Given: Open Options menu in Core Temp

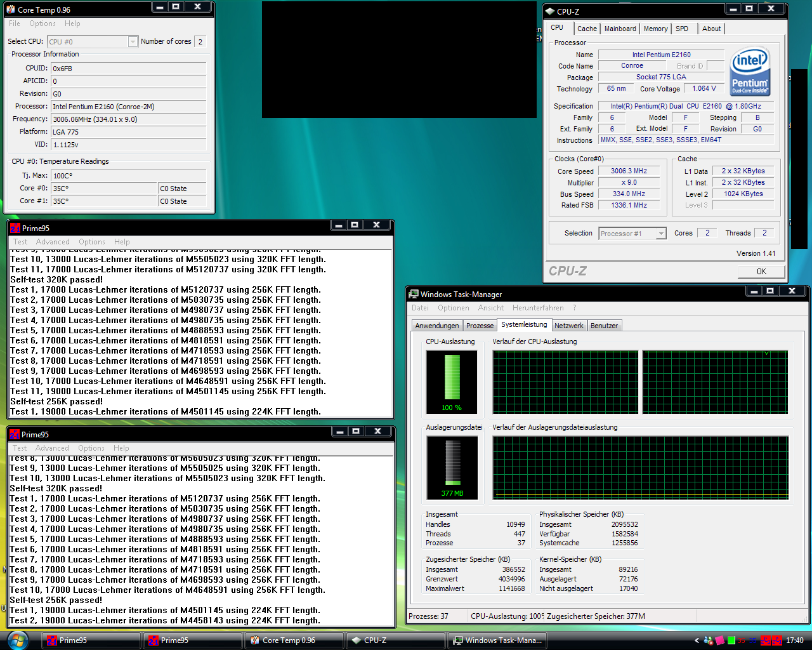Looking at the screenshot, I should (43, 23).
